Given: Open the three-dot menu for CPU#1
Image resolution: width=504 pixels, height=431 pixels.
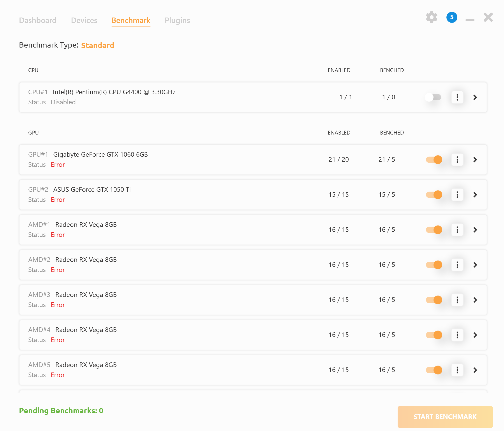Looking at the screenshot, I should (x=457, y=97).
